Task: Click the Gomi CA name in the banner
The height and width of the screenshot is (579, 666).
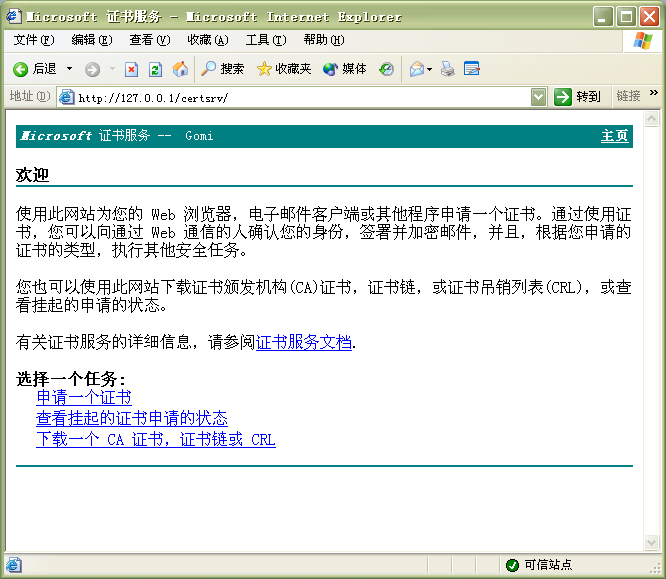Action: [199, 136]
